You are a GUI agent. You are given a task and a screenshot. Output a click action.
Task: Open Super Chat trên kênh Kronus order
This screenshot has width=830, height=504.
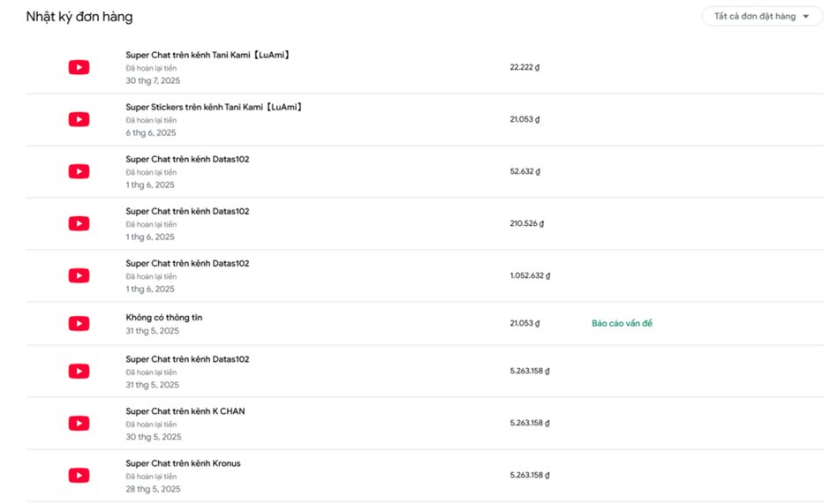(x=183, y=463)
